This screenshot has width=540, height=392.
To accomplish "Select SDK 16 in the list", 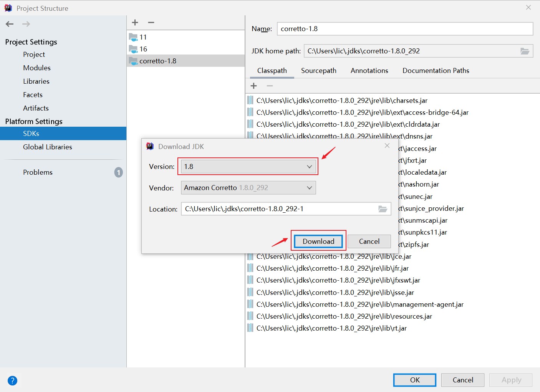I will tap(186, 49).
